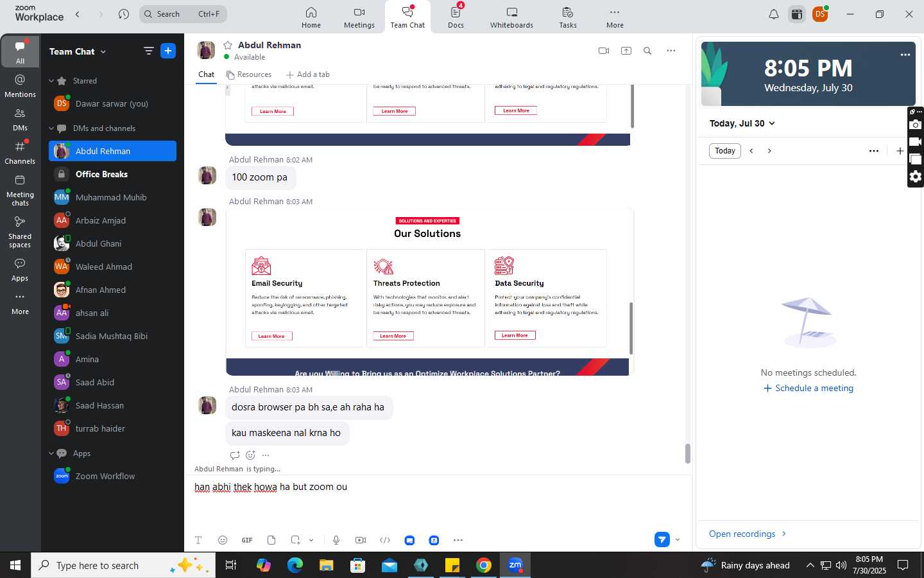Collapse the Starred section
The image size is (924, 578).
pyautogui.click(x=51, y=81)
